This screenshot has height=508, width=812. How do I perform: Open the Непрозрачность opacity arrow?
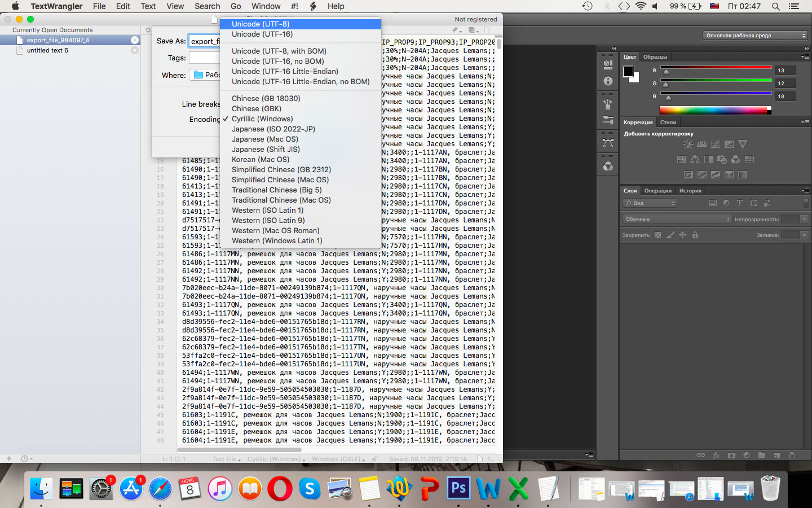coord(804,219)
